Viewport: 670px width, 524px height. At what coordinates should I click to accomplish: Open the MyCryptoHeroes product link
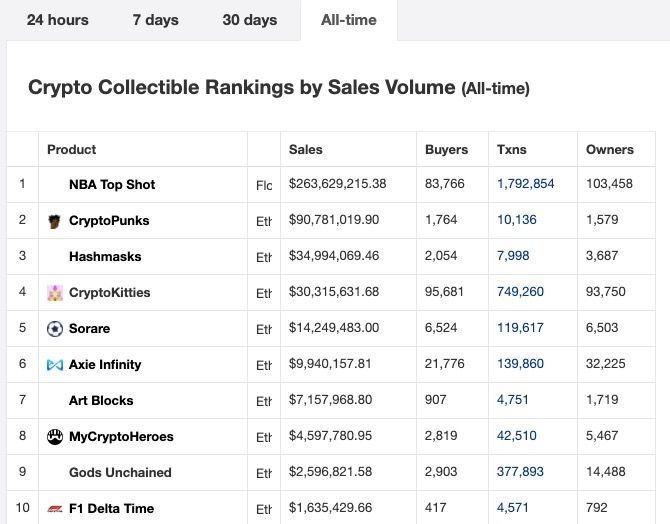click(x=121, y=436)
